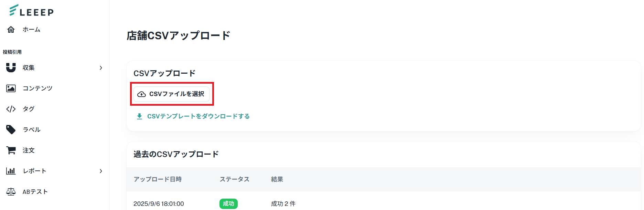Click the green 成功 status badge
644x210 pixels.
click(x=228, y=204)
